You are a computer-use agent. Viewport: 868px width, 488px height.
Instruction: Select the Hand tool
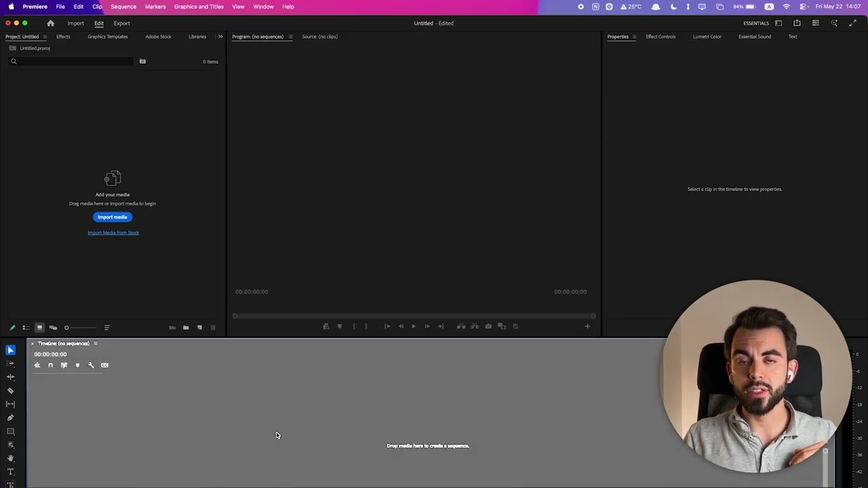point(10,458)
